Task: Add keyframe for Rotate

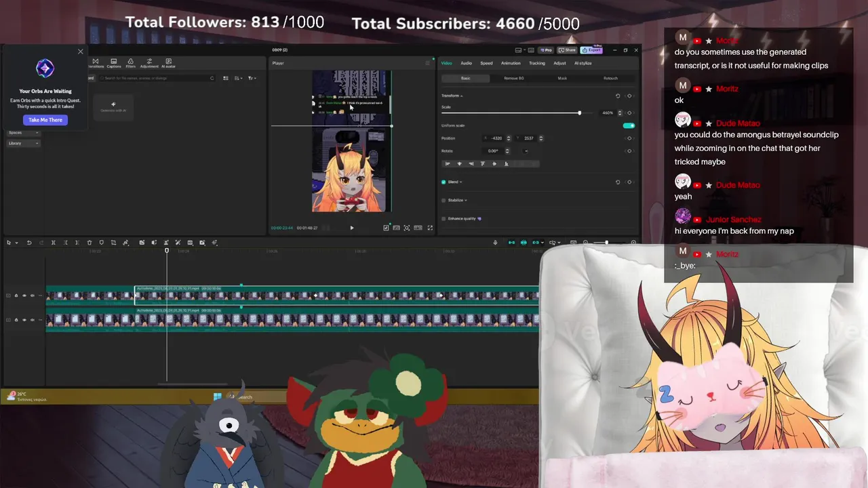Action: click(x=629, y=150)
